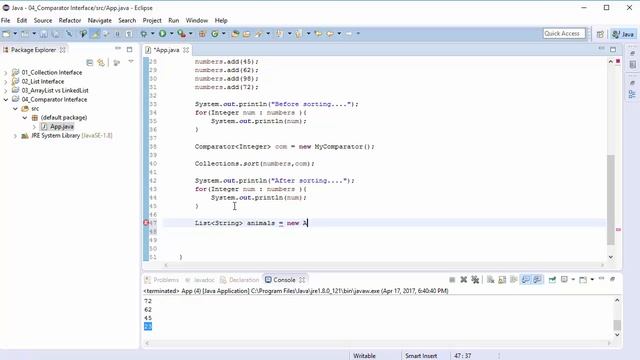Open the Refactor menu

[x=70, y=20]
